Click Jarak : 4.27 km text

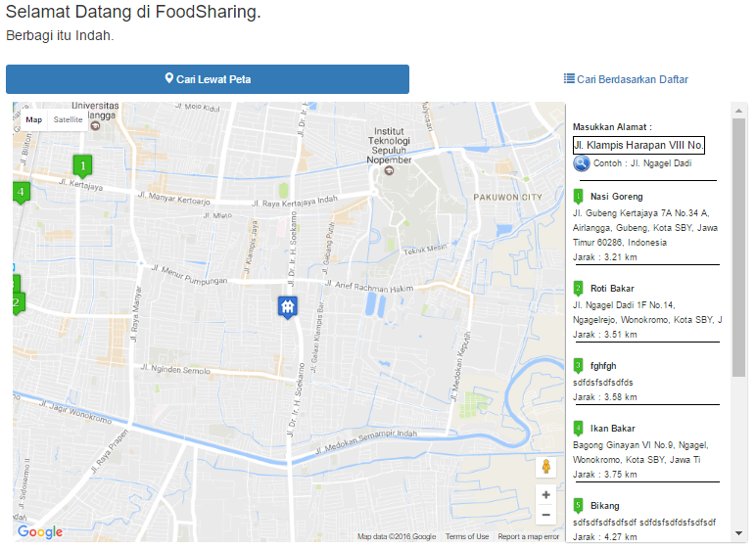point(605,537)
